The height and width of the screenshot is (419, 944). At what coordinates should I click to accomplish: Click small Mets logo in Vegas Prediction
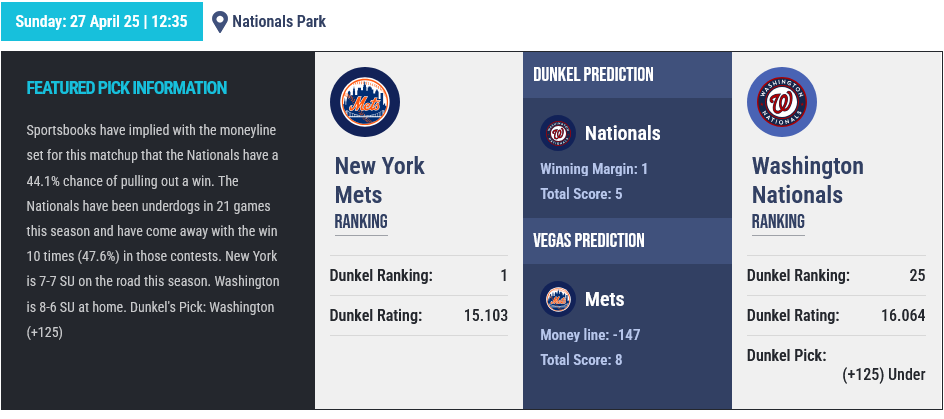[556, 299]
